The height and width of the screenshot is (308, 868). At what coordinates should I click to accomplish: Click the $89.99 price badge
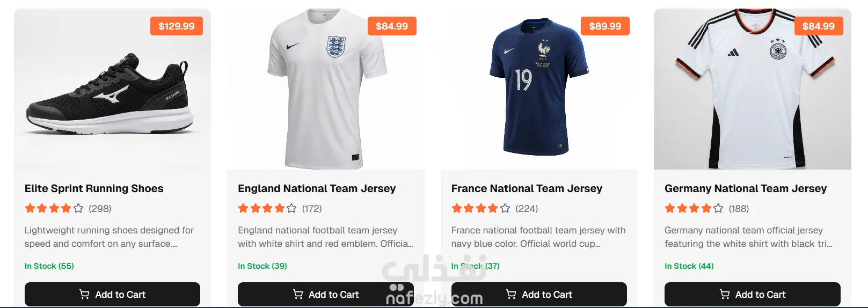point(605,26)
